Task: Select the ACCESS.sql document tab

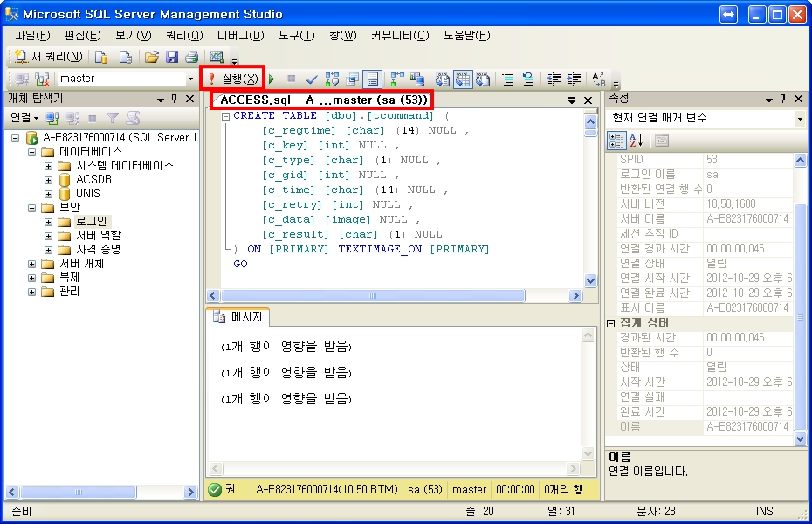Action: pos(323,100)
